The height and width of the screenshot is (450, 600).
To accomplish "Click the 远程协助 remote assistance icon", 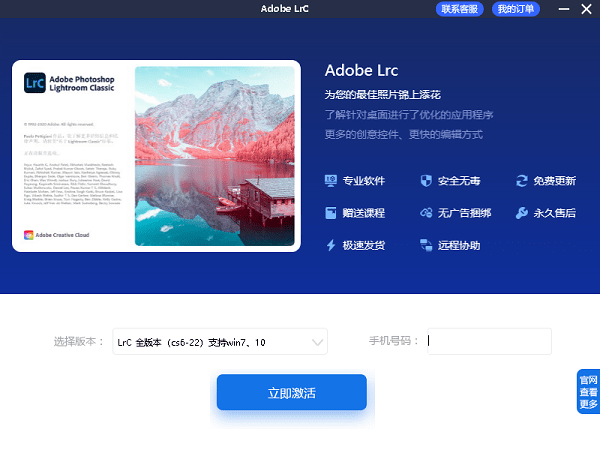I will point(426,245).
